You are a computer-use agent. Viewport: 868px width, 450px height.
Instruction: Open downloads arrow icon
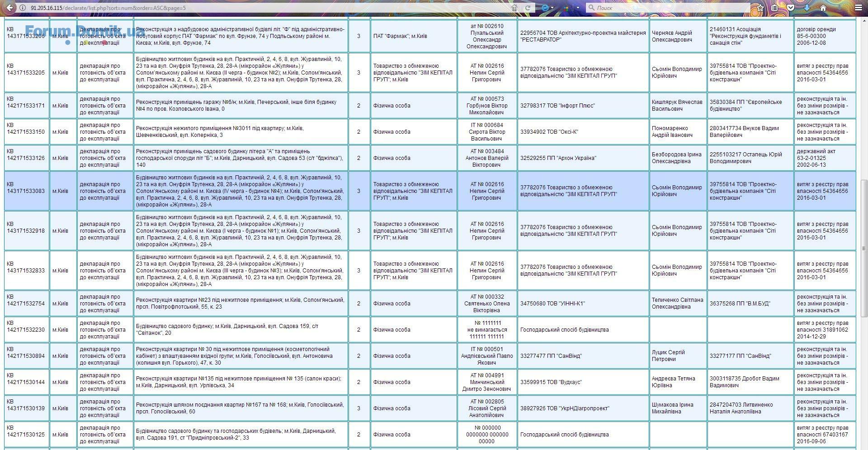tap(807, 8)
